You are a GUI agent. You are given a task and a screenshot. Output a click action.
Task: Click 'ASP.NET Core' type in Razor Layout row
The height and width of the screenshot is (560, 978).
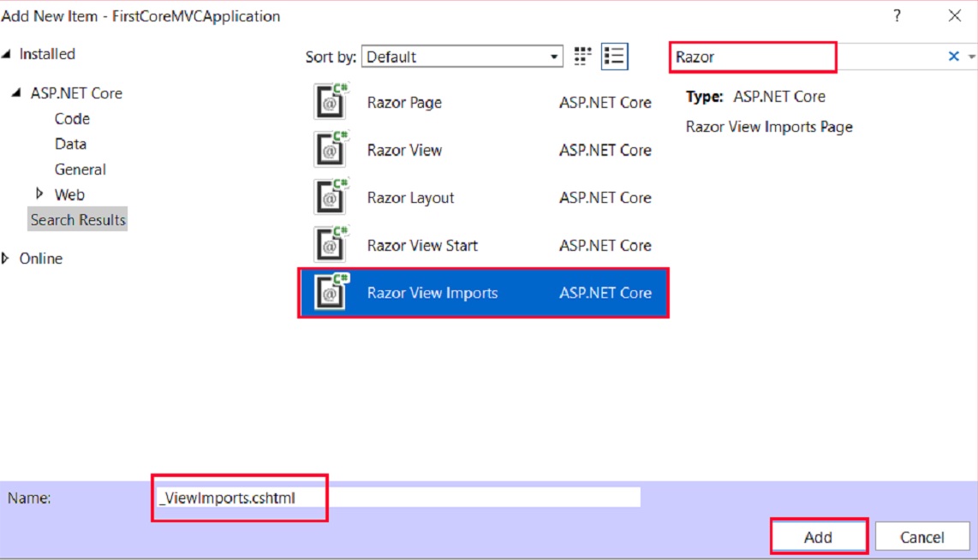coord(605,198)
